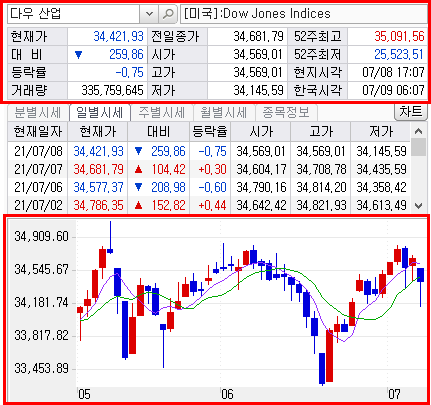This screenshot has height=405, width=431.
Task: Click the 34,790,16 open price cell
Action: 261,187
